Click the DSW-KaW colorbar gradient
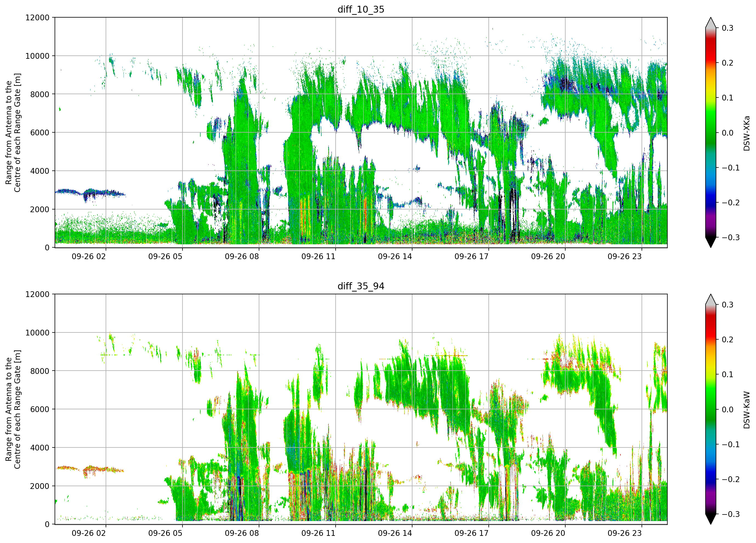The width and height of the screenshot is (756, 543). pyautogui.click(x=711, y=409)
